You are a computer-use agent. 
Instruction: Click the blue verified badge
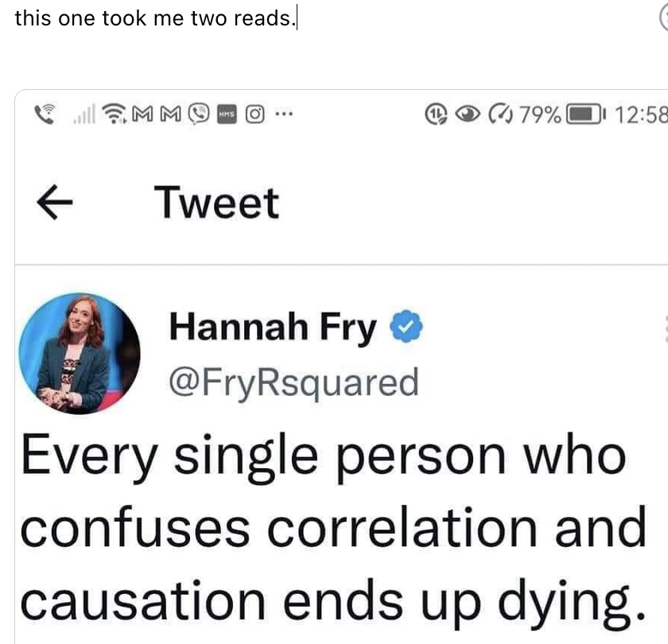406,326
